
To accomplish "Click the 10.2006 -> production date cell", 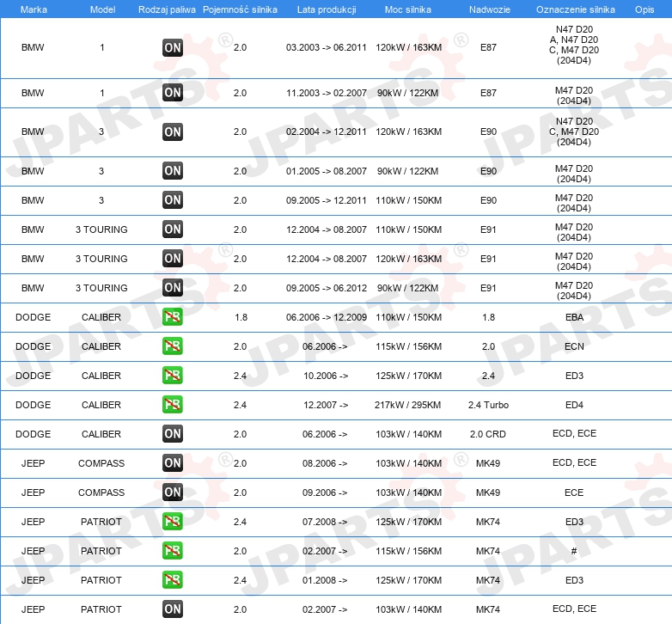I will tap(326, 376).
